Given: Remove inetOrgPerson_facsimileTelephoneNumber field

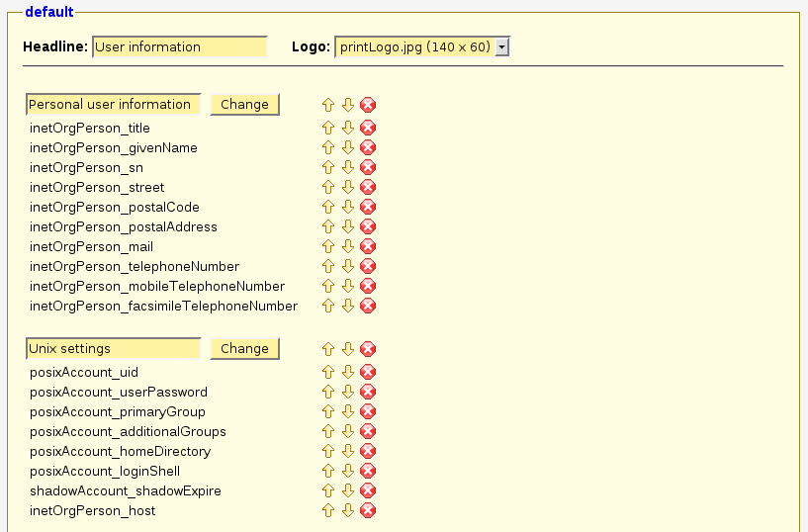Looking at the screenshot, I should (368, 306).
